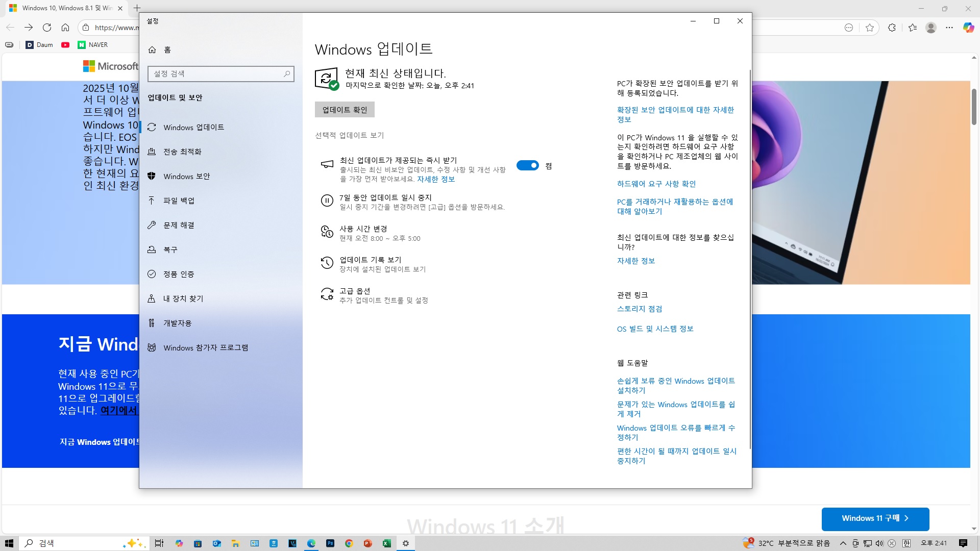Show hidden system tray icons
The height and width of the screenshot is (551, 980).
click(843, 543)
